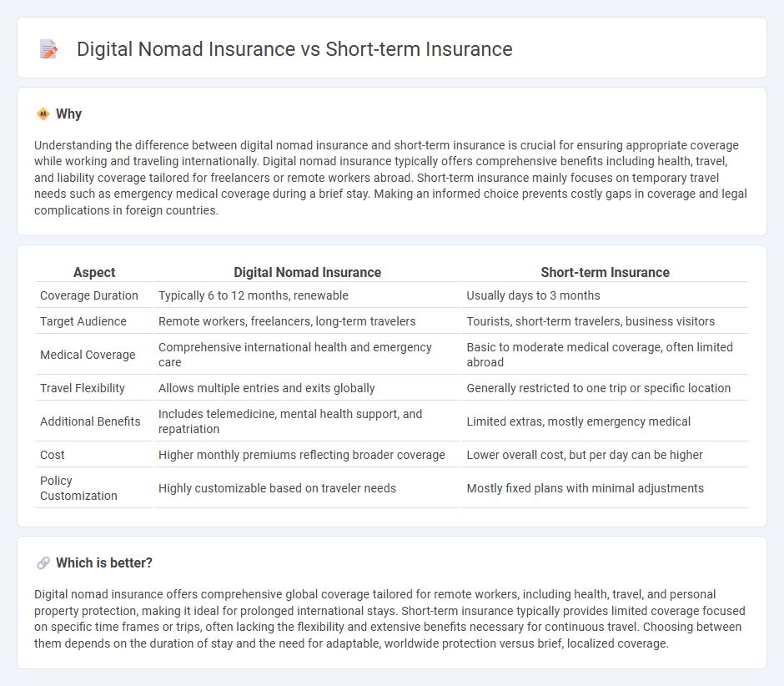Click the Why section heading
Viewport: 784px width, 686px height.
(x=68, y=114)
